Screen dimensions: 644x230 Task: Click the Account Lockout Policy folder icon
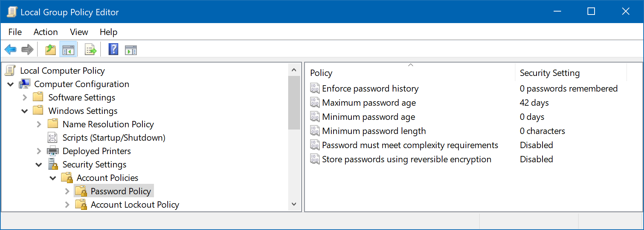coord(81,204)
